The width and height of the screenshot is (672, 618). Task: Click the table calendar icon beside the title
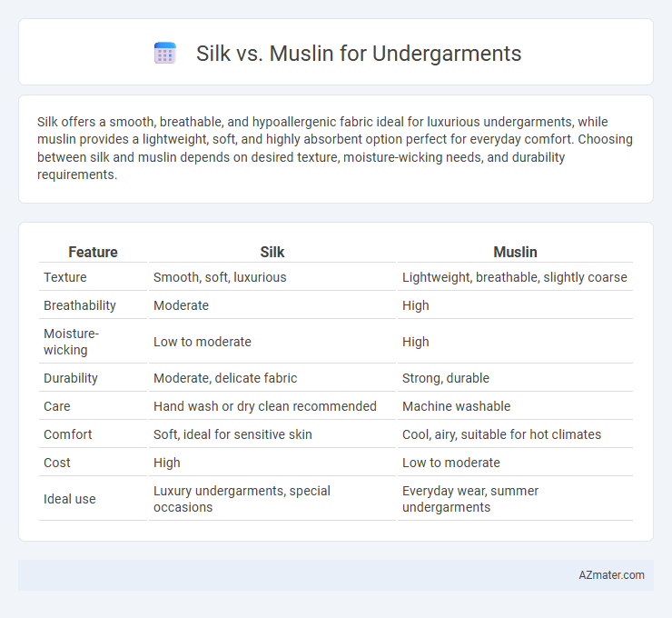[x=165, y=54]
